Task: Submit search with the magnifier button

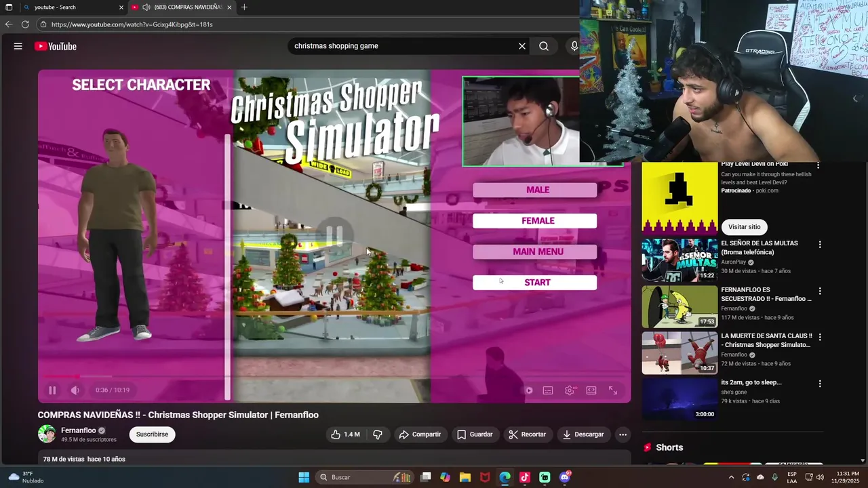Action: (x=544, y=46)
